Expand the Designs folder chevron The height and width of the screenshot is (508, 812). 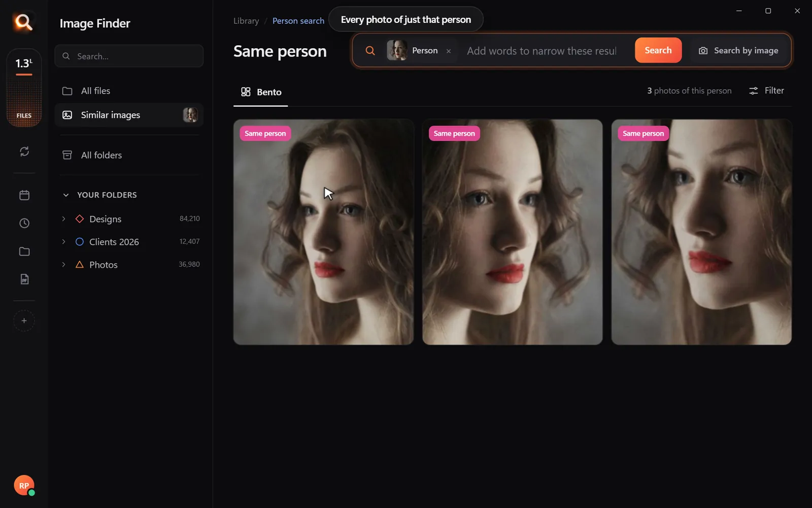point(63,219)
